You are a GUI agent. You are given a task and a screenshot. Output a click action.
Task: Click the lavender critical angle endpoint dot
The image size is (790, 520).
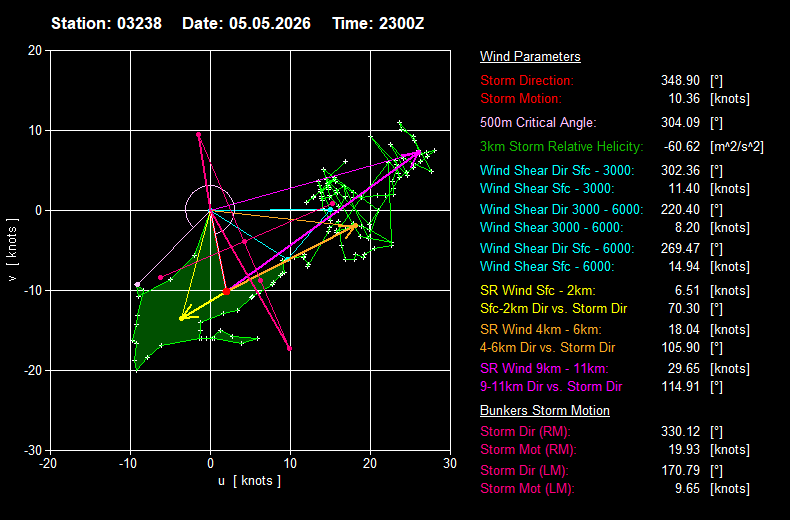tap(138, 285)
